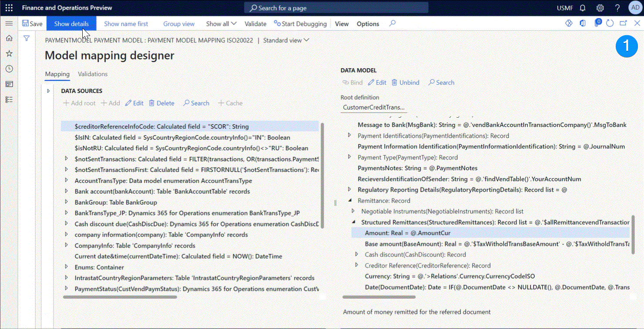Click Unbind in the Data Model panel
644x329 pixels.
(x=405, y=82)
